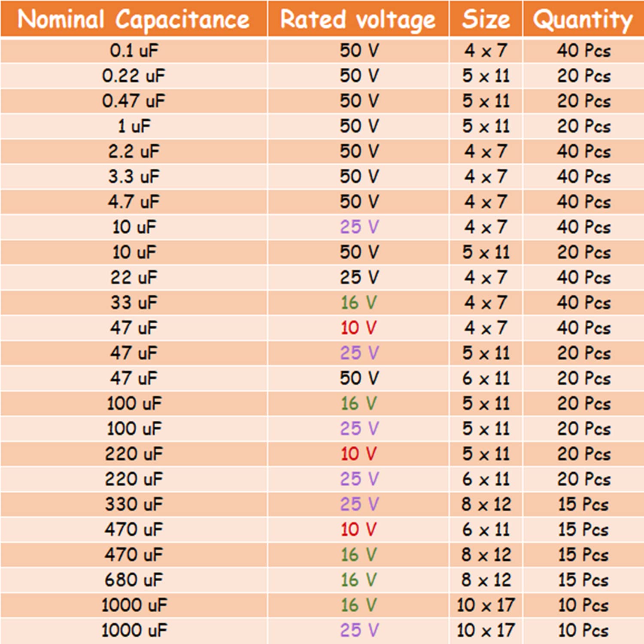Click the 15 Pcs quantity in the 680 uF row

(583, 580)
